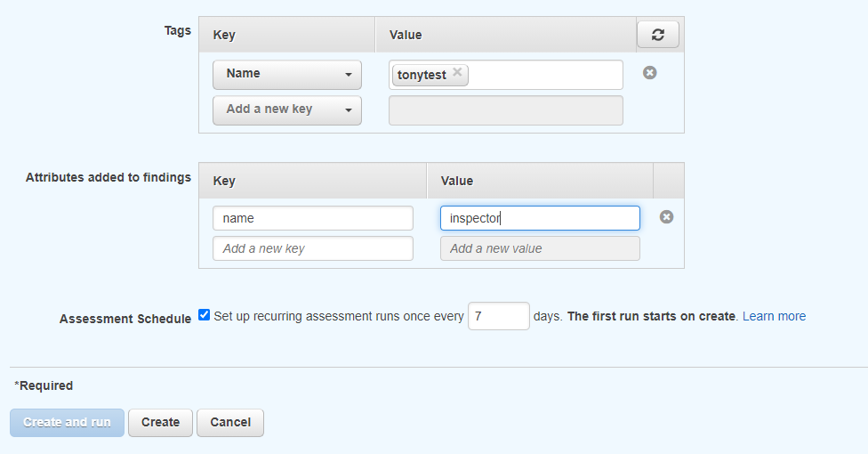Viewport: 868px width, 454px height.
Task: Click the empty tag value field below tonytest
Action: pyautogui.click(x=505, y=110)
